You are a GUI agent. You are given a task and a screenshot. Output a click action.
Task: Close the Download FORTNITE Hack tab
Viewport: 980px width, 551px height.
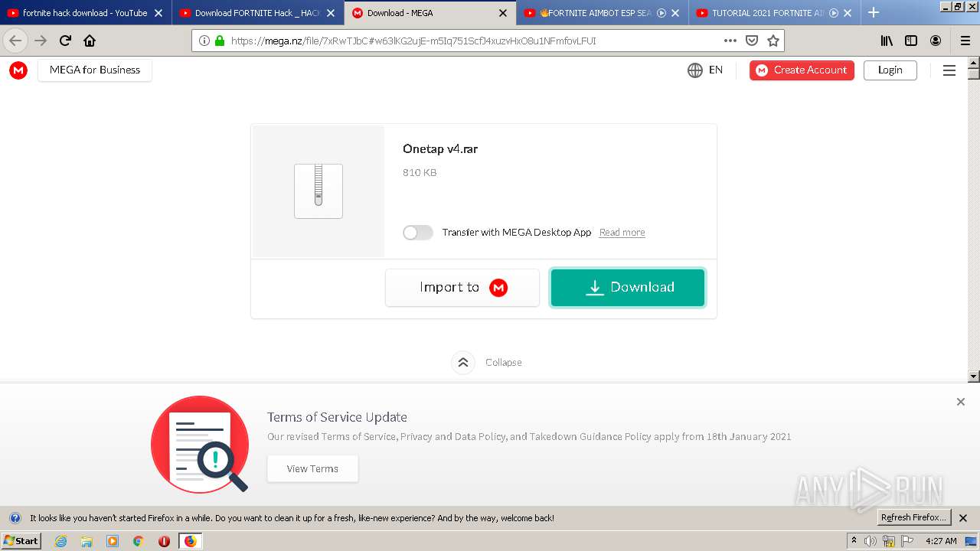[x=331, y=13]
